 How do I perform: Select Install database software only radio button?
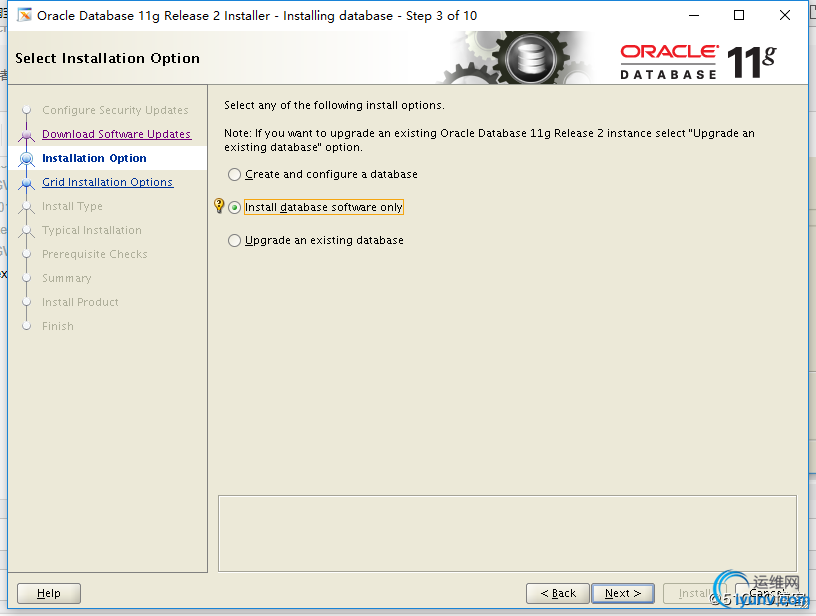234,208
